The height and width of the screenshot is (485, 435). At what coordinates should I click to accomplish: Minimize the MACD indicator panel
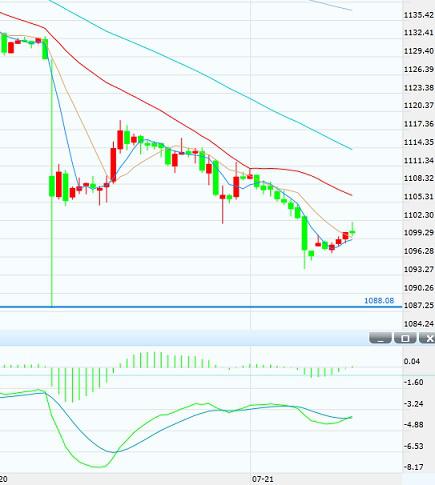(x=380, y=338)
